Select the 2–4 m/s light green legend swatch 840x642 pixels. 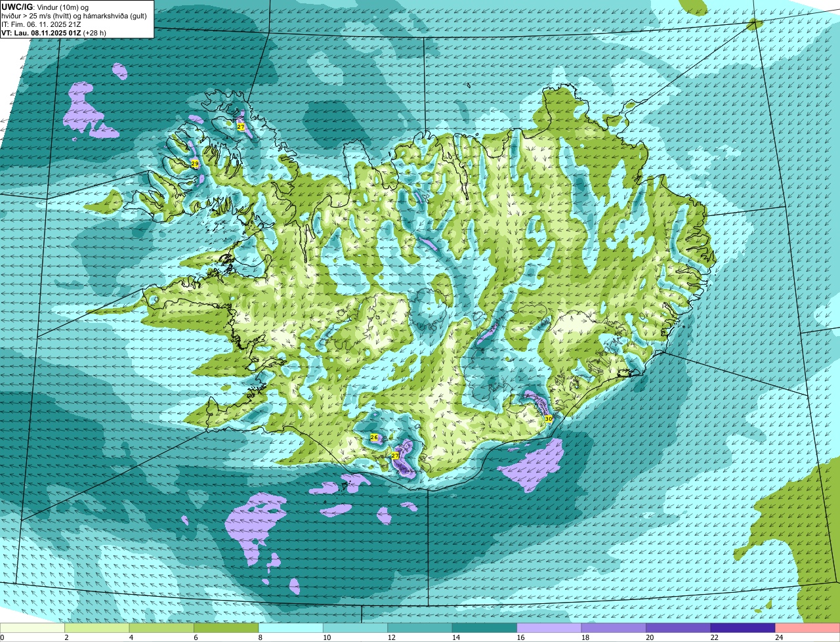97,628
